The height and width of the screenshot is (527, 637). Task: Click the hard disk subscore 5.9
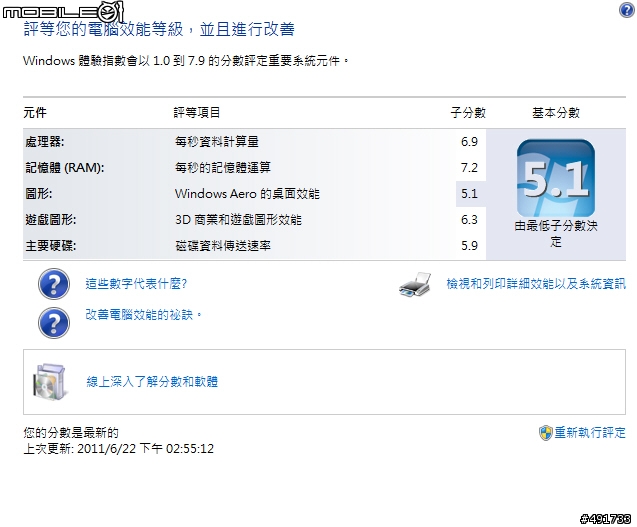coord(469,246)
